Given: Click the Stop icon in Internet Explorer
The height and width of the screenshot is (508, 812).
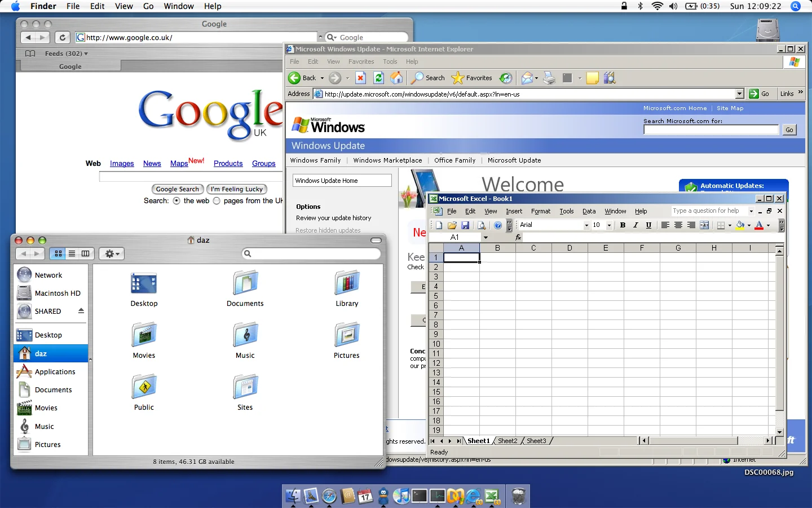Looking at the screenshot, I should pos(361,78).
